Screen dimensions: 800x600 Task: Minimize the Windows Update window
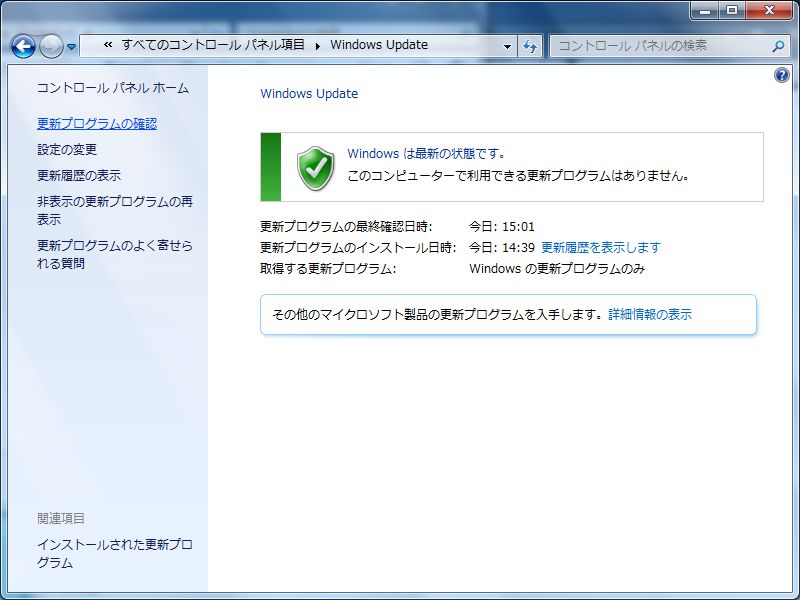pos(705,10)
